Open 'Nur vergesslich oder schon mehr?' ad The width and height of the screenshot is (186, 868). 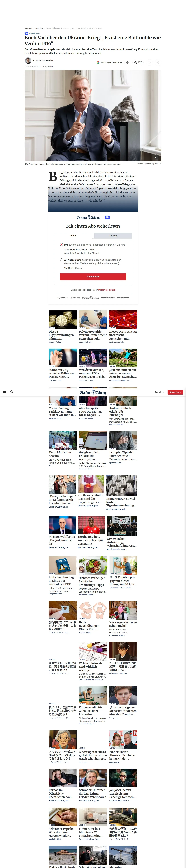tap(123, 619)
